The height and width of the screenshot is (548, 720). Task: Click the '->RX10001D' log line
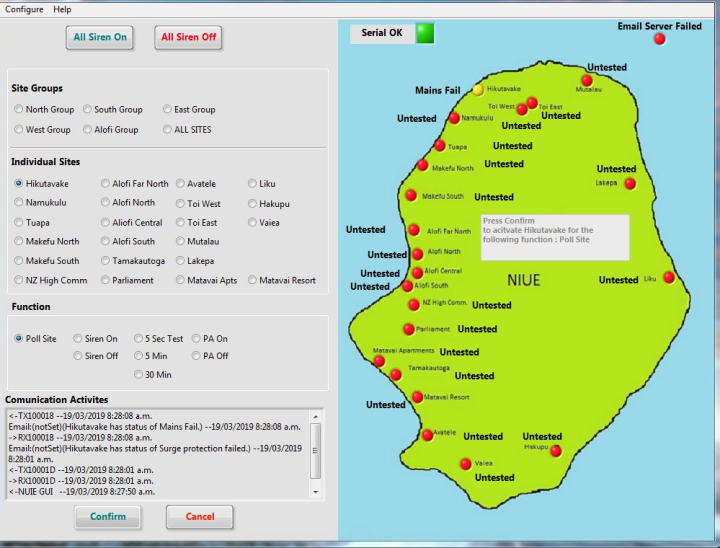(x=81, y=480)
